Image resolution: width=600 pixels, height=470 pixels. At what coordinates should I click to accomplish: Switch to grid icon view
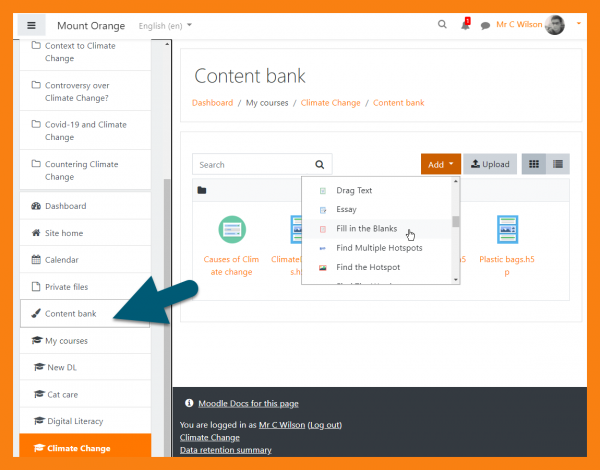(x=534, y=164)
